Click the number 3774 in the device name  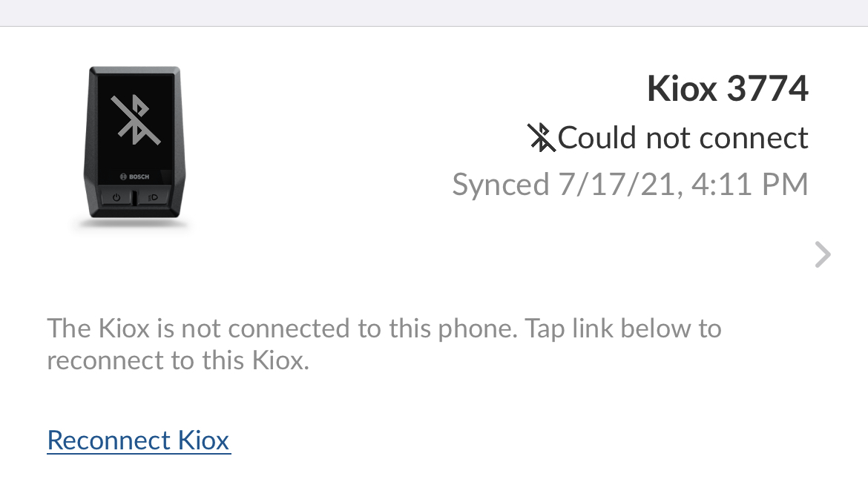767,90
